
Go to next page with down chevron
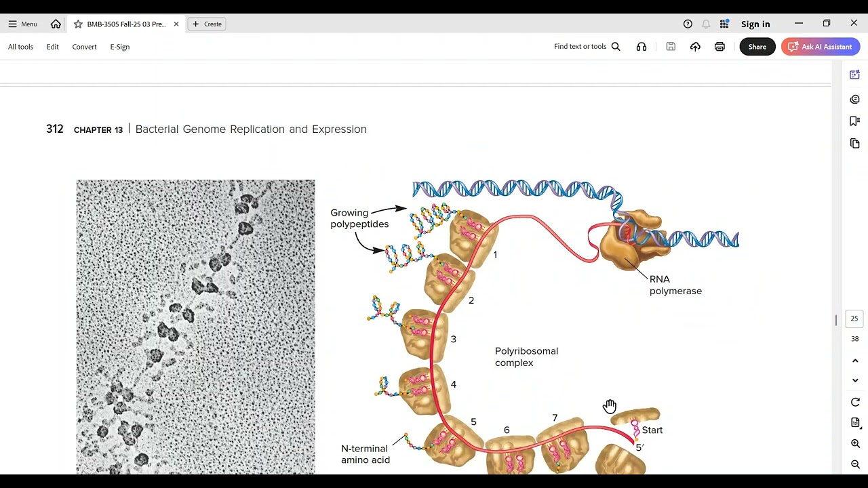[854, 381]
